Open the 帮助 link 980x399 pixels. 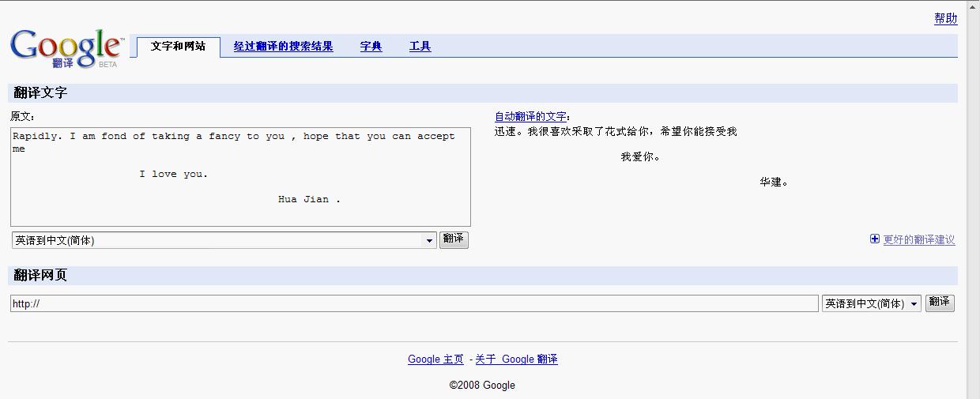point(945,19)
